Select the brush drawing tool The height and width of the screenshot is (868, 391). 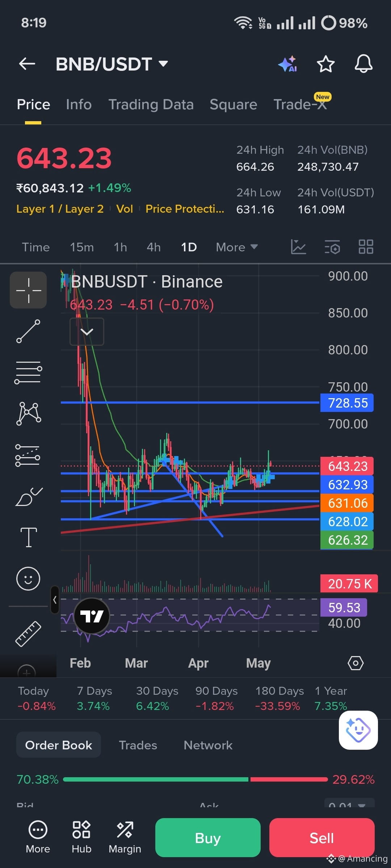(29, 497)
